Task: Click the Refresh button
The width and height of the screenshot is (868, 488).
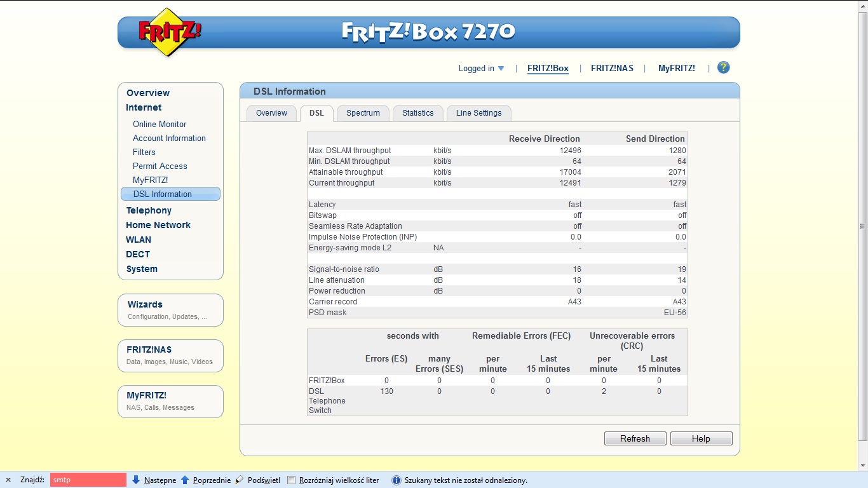Action: pos(635,438)
